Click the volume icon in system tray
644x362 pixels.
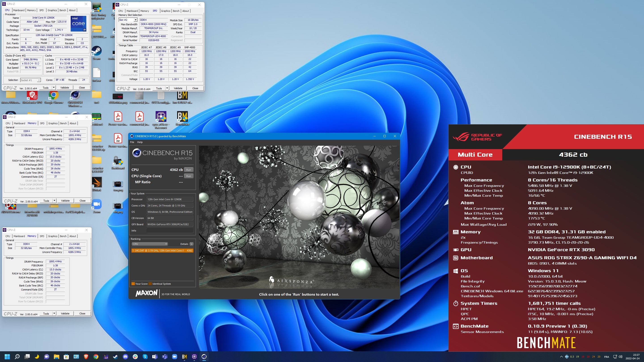(x=621, y=356)
